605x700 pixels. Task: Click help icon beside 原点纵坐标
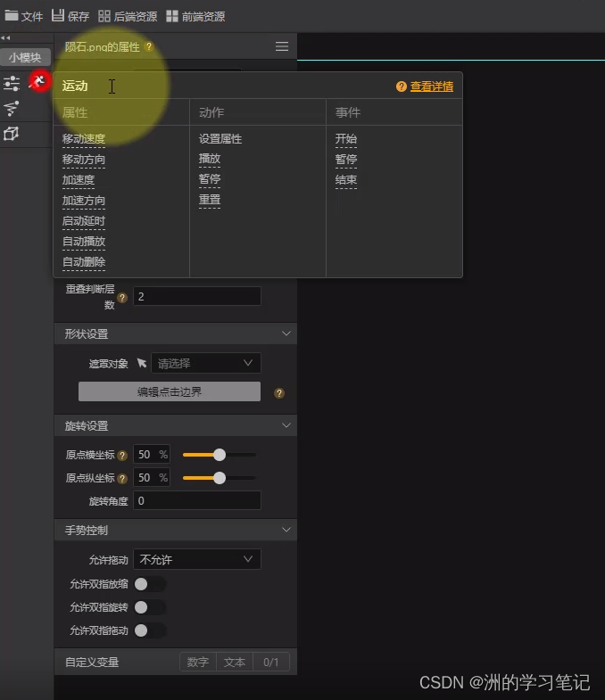click(122, 479)
